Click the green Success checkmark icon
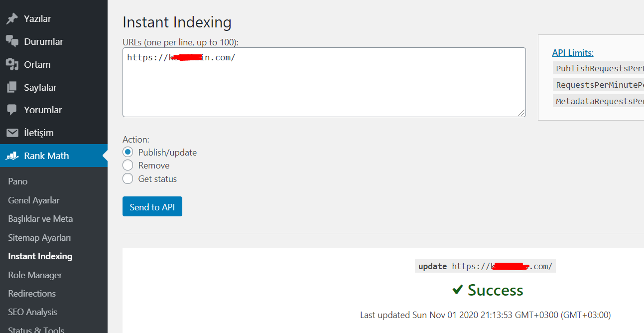 coord(457,290)
